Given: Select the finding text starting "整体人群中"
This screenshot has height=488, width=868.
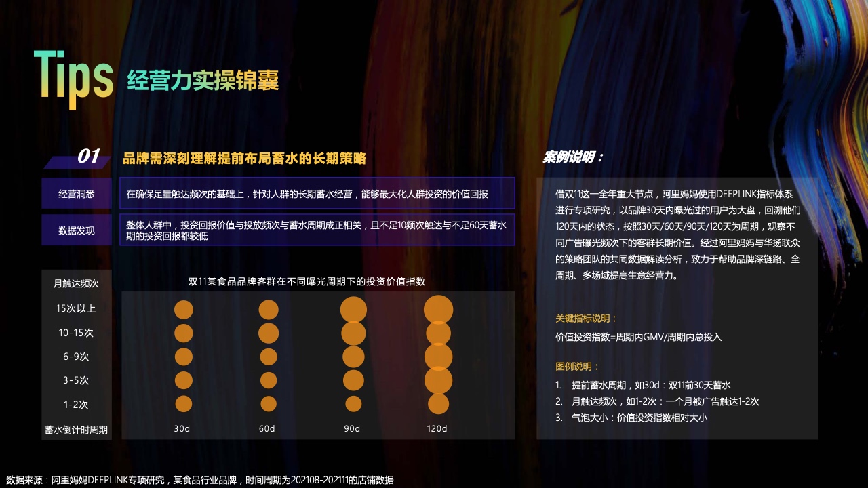Looking at the screenshot, I should click(x=317, y=230).
